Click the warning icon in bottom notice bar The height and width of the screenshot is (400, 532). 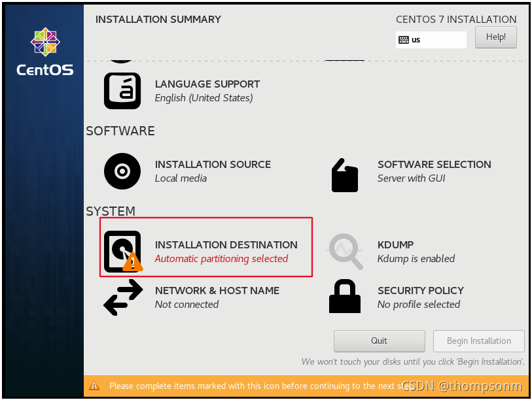[94, 386]
